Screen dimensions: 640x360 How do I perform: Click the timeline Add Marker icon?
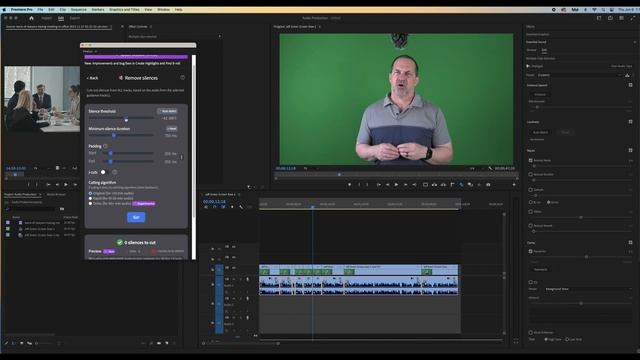pyautogui.click(x=232, y=207)
